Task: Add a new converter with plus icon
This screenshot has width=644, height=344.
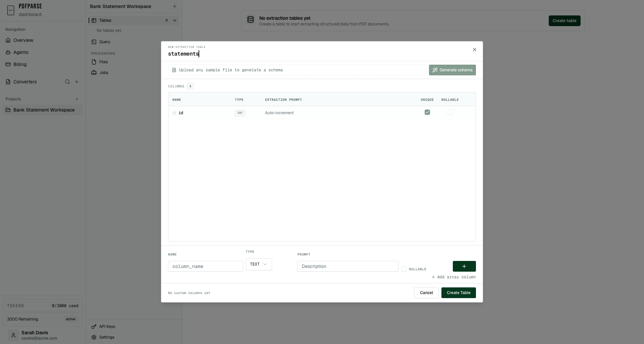Action: pos(77,82)
